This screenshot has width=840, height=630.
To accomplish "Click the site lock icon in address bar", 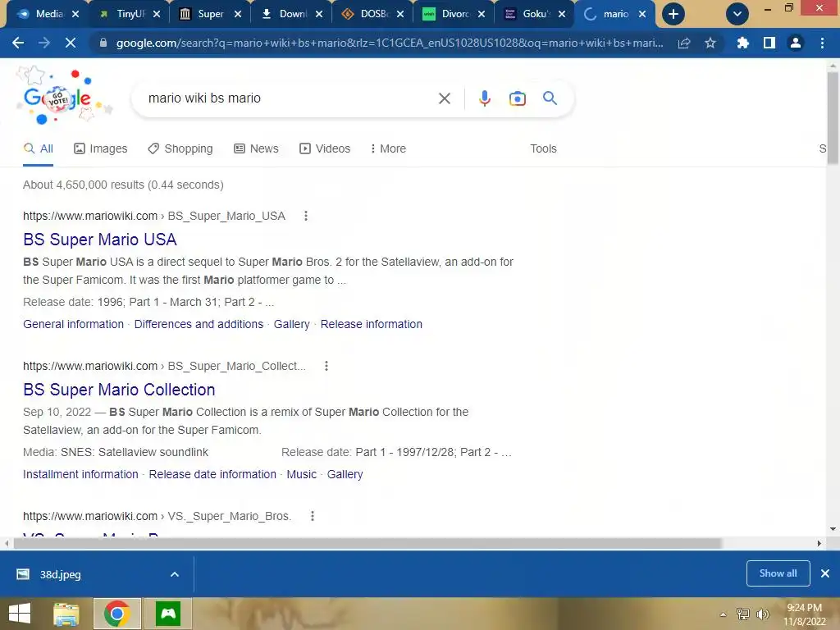I will pyautogui.click(x=103, y=43).
